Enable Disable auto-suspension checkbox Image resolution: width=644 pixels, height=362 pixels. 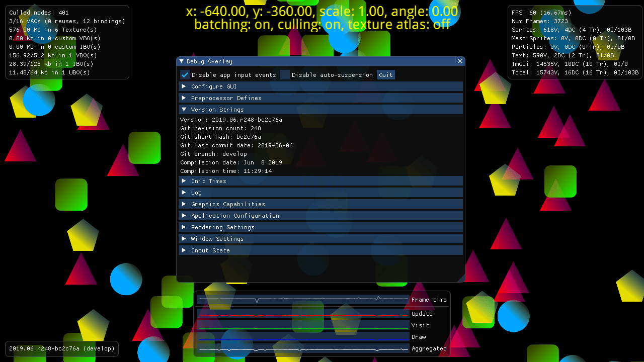(285, 75)
